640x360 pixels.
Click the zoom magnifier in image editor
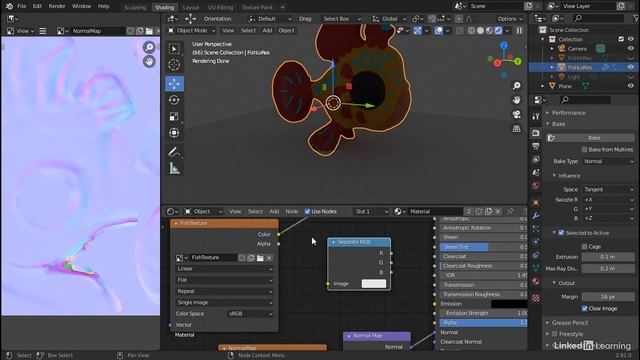coord(149,47)
